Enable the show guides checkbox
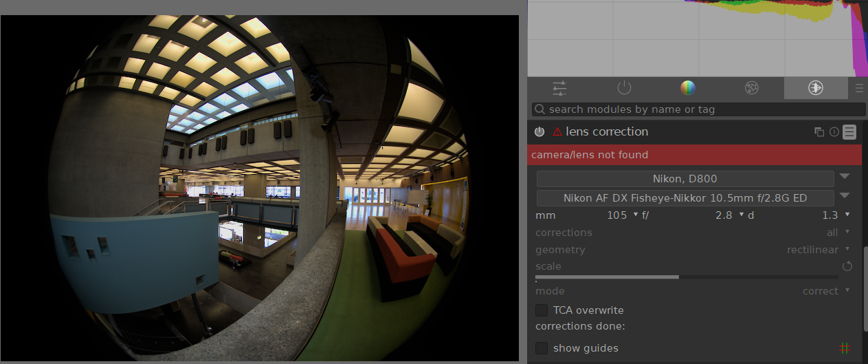This screenshot has height=364, width=868. point(542,348)
